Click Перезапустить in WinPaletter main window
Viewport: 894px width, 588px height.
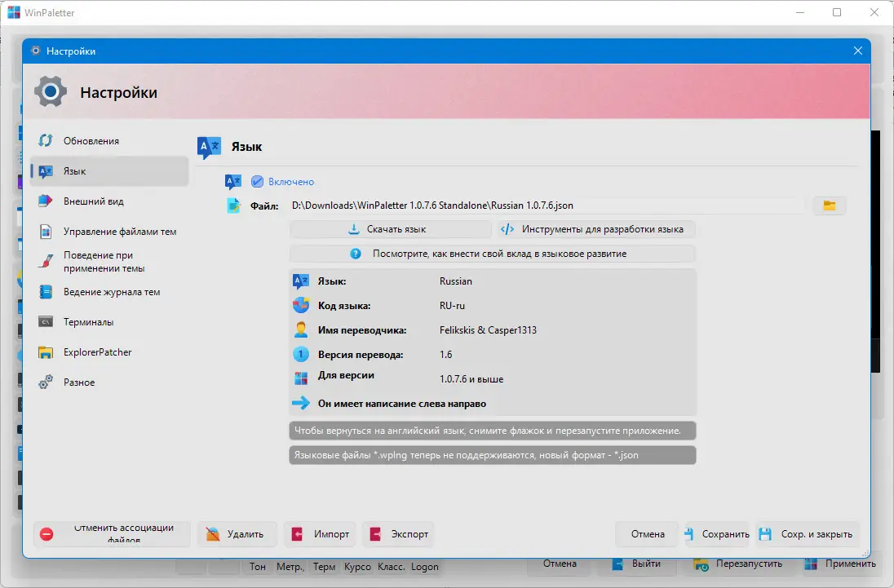(x=740, y=564)
